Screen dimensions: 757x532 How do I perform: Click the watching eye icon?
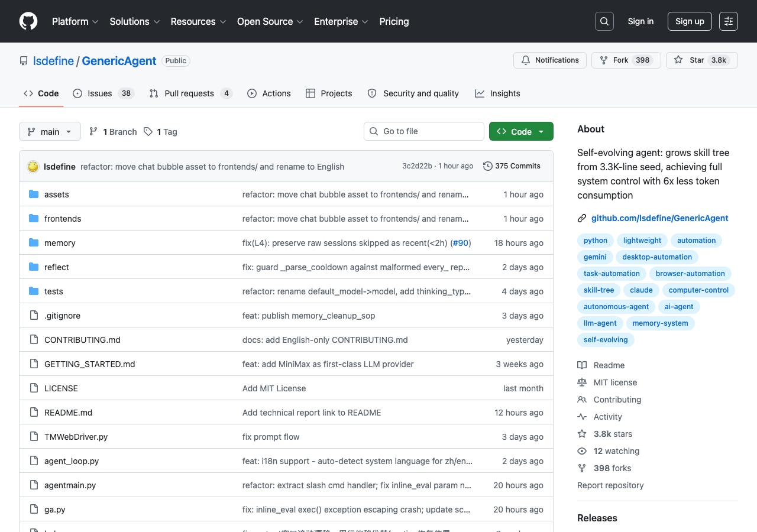(582, 451)
